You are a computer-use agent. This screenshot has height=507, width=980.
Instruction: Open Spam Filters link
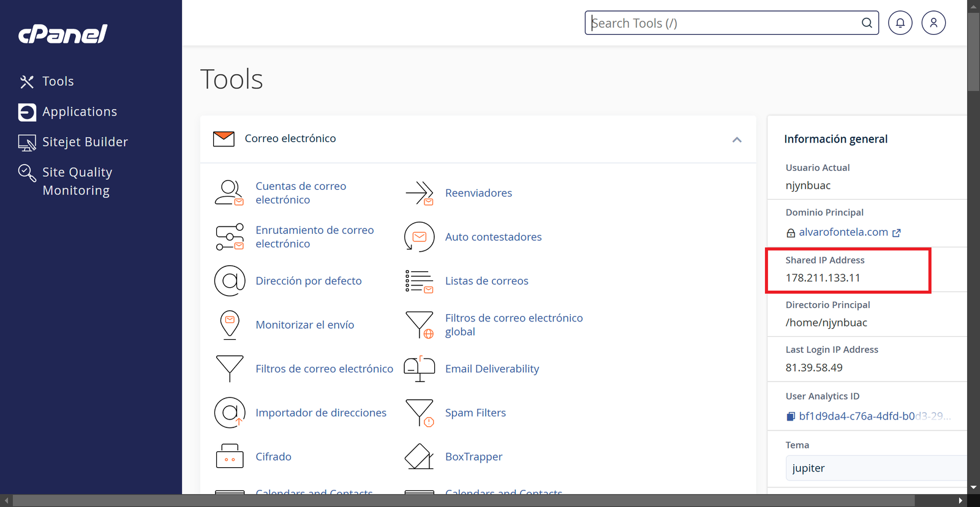(475, 413)
